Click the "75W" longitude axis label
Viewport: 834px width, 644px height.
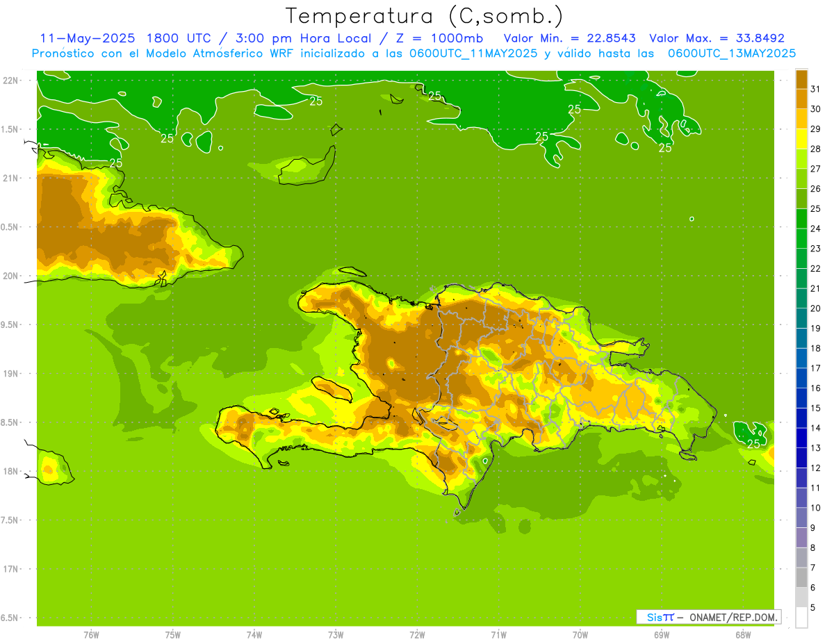(173, 635)
